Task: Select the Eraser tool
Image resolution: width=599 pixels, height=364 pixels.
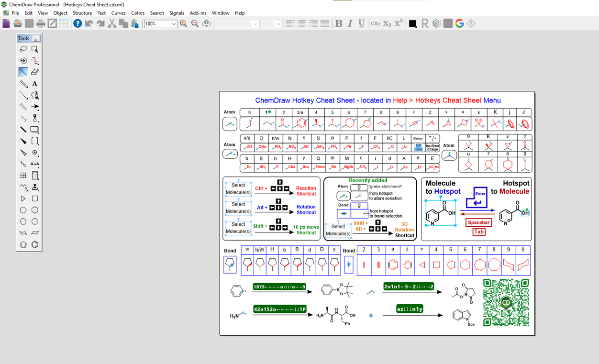Action: click(x=35, y=72)
